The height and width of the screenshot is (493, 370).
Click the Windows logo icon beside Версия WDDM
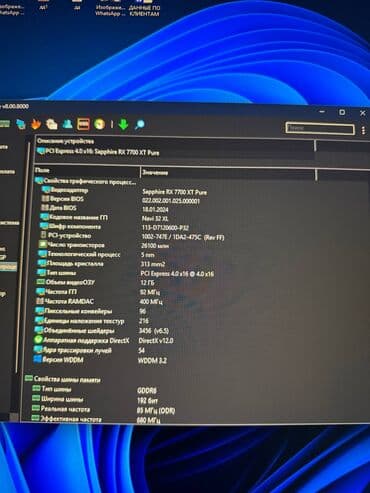[37, 359]
